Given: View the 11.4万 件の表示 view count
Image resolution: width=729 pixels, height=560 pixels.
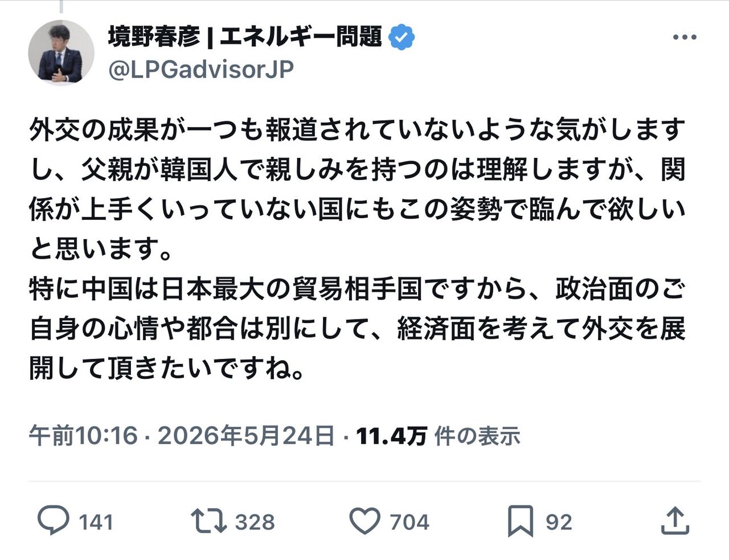Looking at the screenshot, I should 438,436.
